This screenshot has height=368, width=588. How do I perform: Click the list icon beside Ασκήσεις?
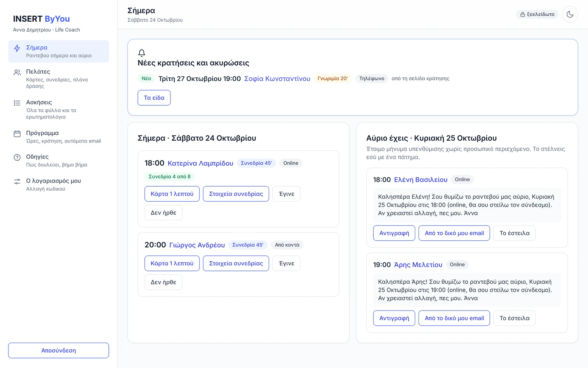(x=17, y=103)
